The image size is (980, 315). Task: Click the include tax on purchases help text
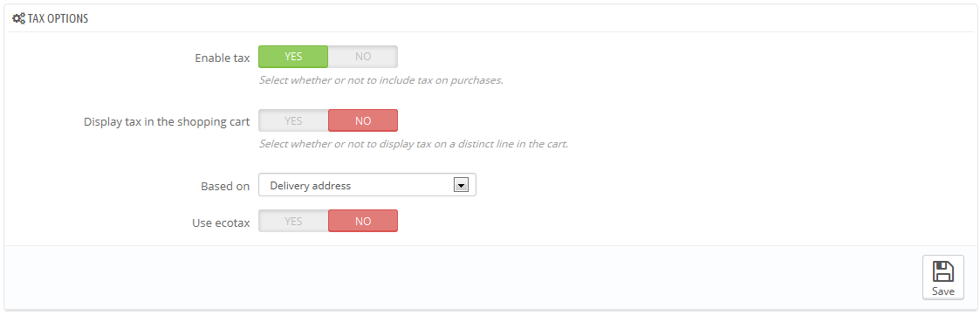point(381,80)
